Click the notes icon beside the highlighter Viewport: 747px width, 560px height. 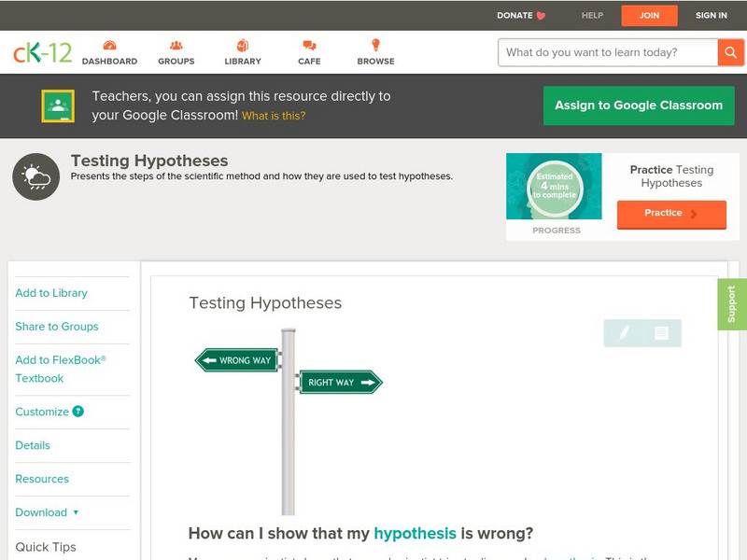pyautogui.click(x=661, y=333)
